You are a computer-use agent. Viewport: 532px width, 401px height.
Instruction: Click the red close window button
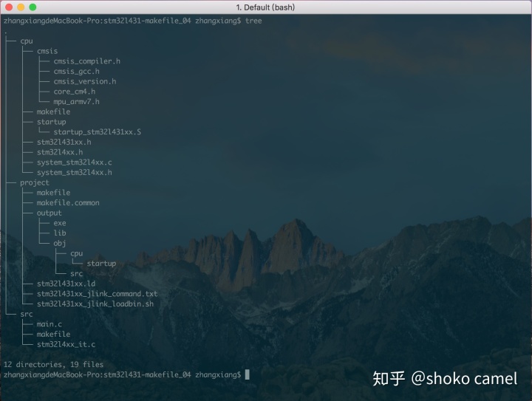pyautogui.click(x=9, y=7)
